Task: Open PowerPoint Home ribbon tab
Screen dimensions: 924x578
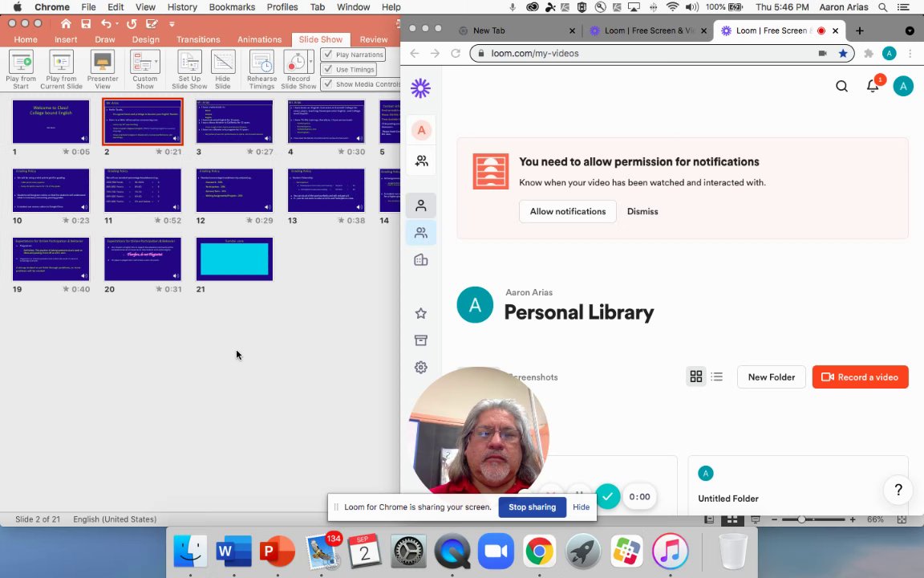Action: point(26,39)
